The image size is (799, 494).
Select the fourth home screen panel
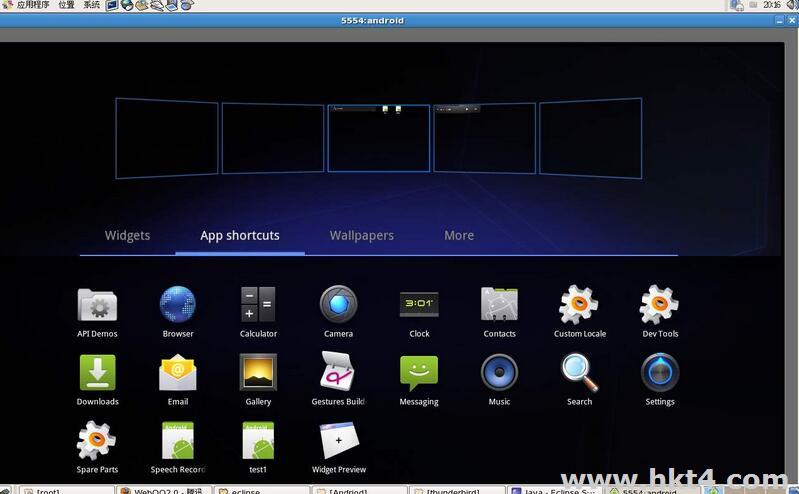pos(485,138)
